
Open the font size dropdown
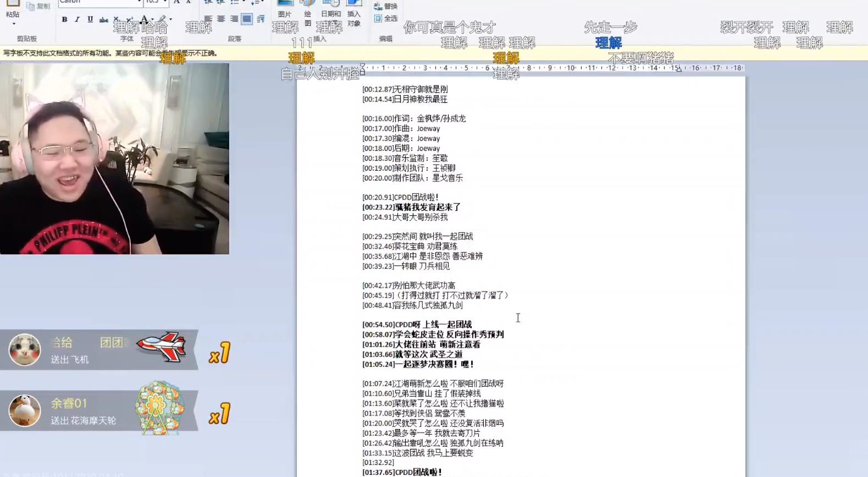[x=165, y=2]
